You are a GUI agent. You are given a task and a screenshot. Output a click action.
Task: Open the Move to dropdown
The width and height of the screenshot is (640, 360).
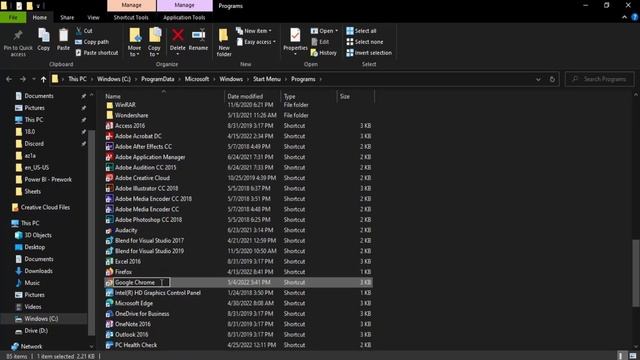point(134,42)
